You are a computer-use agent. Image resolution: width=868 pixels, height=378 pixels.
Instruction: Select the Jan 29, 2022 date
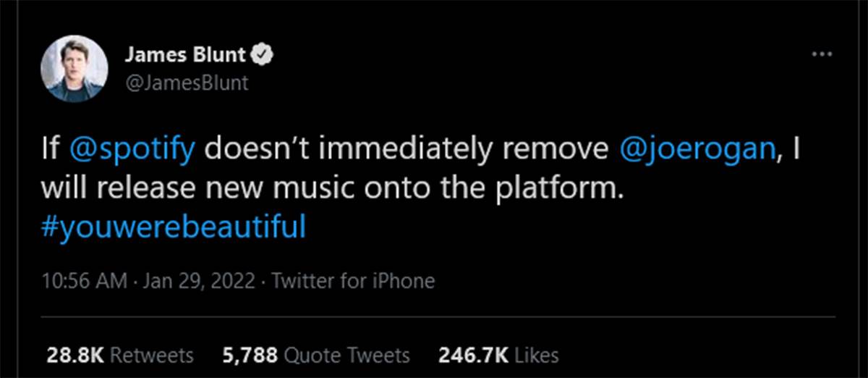[198, 280]
